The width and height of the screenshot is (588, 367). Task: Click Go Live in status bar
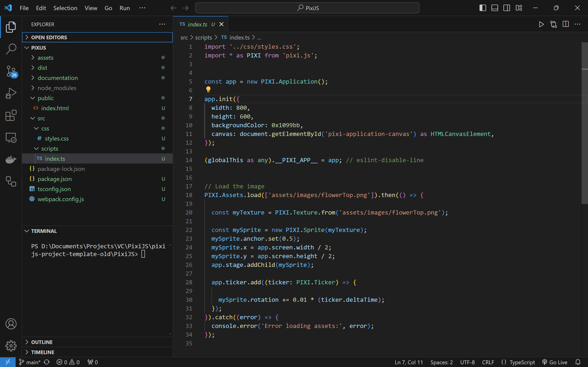(x=555, y=362)
